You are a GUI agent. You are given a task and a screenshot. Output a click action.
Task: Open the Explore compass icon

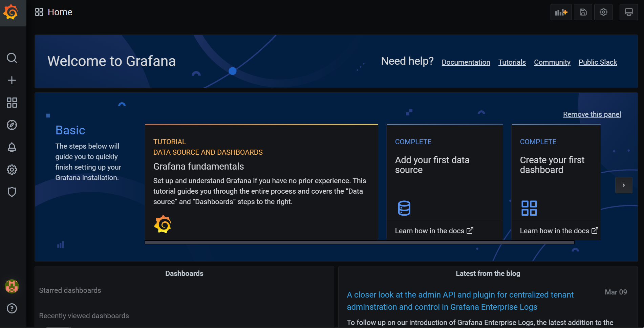pyautogui.click(x=12, y=125)
